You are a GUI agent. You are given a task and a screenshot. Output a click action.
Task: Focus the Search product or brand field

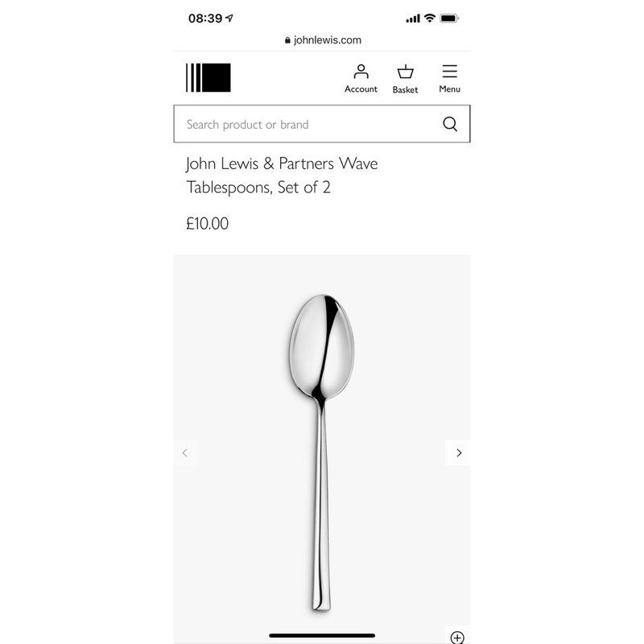321,124
